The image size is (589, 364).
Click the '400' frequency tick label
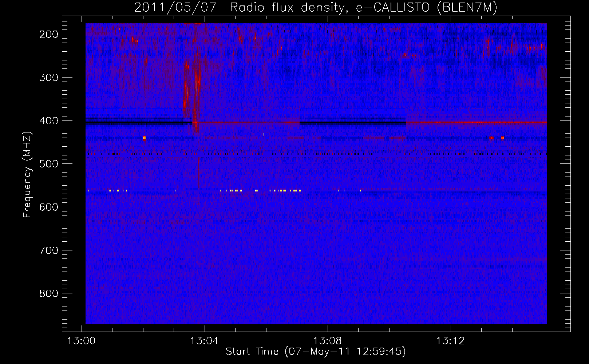(49, 121)
